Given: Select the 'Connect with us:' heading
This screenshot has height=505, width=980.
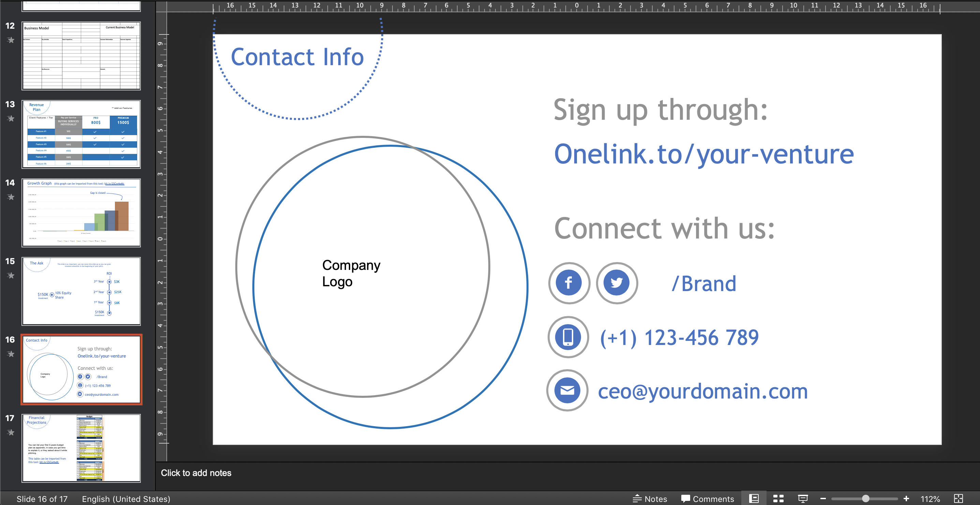Looking at the screenshot, I should pos(664,228).
